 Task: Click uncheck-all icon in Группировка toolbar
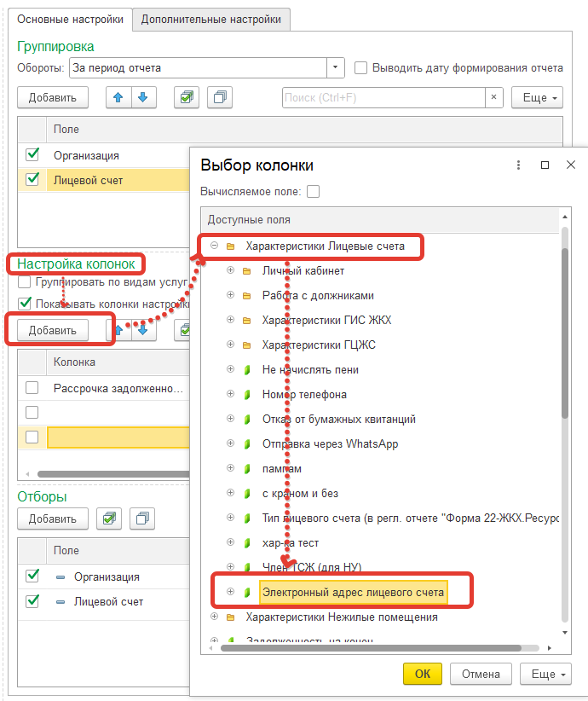click(219, 97)
